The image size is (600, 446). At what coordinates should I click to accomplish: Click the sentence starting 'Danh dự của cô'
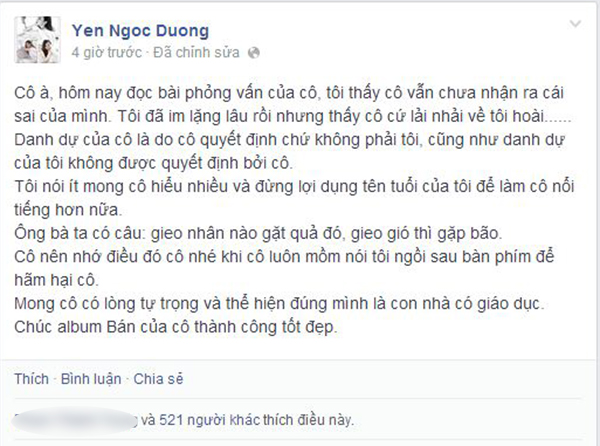[290, 140]
